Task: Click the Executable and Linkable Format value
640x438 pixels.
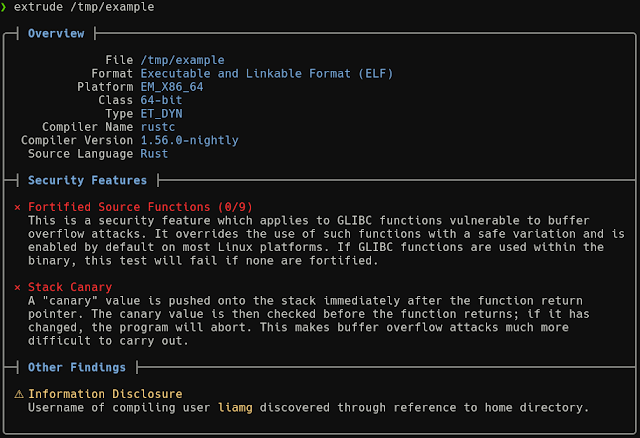Action: click(267, 74)
